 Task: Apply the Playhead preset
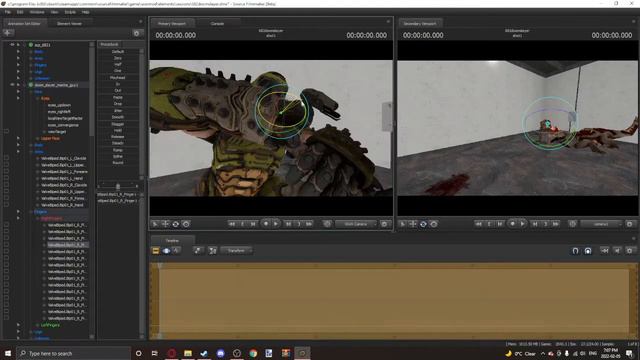118,78
